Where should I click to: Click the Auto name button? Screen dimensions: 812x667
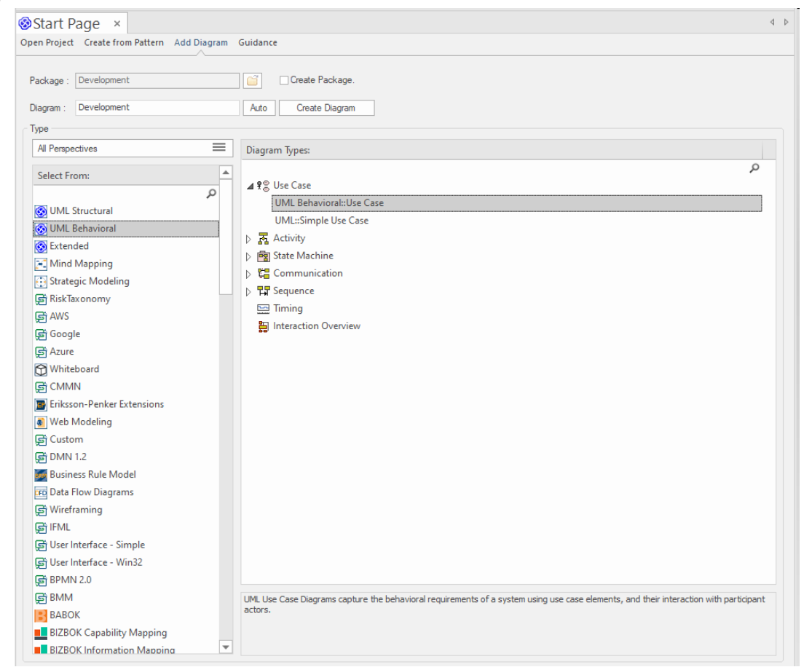pos(259,108)
